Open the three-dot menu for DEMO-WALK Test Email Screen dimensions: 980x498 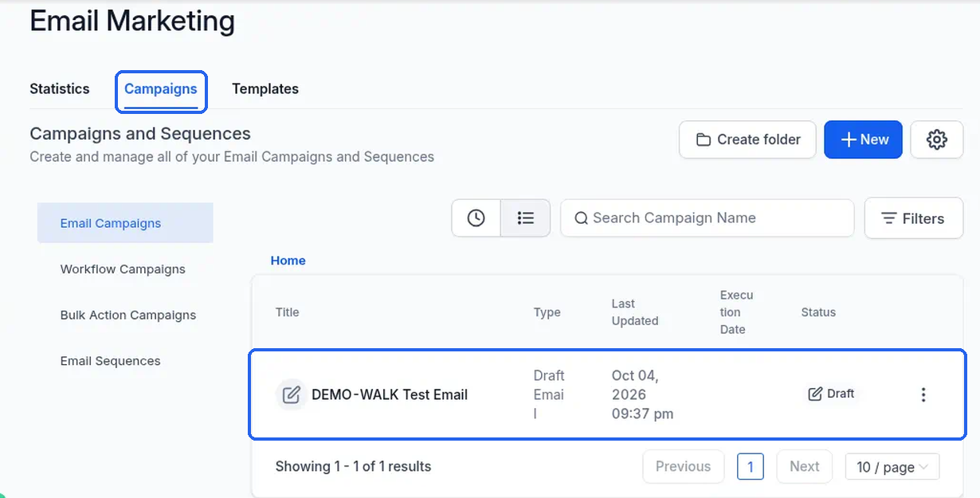(x=923, y=394)
